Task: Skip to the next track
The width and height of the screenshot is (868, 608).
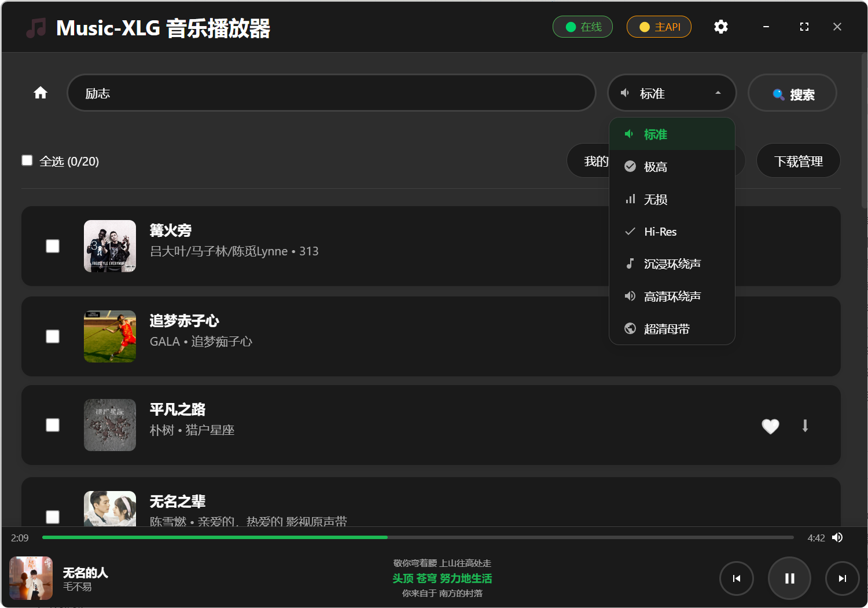Action: pyautogui.click(x=842, y=578)
